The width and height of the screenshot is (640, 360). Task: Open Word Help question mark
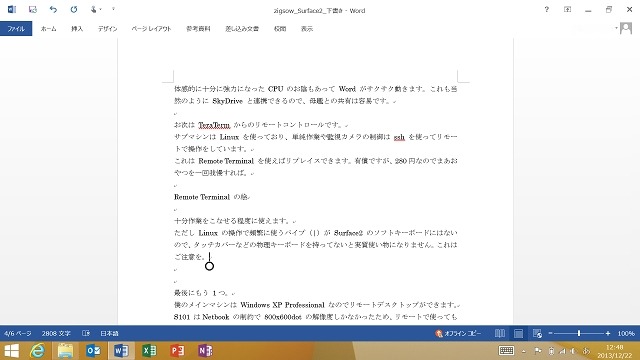[547, 9]
